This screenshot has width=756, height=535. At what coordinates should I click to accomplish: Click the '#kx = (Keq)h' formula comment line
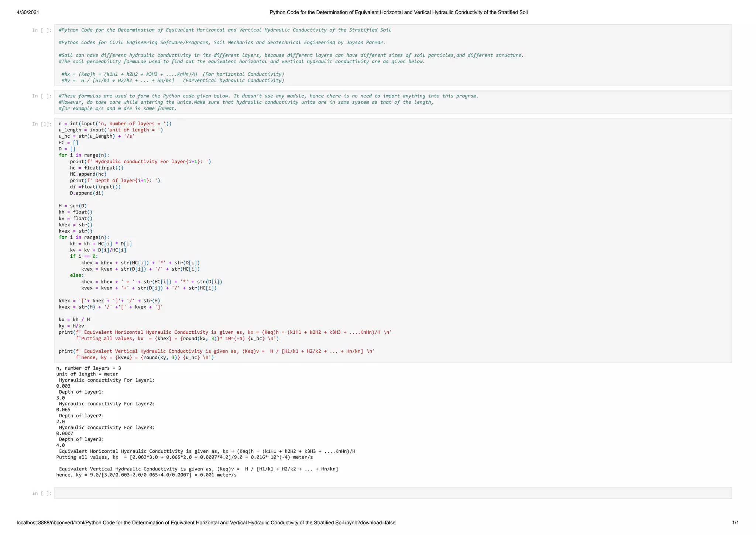click(x=173, y=74)
